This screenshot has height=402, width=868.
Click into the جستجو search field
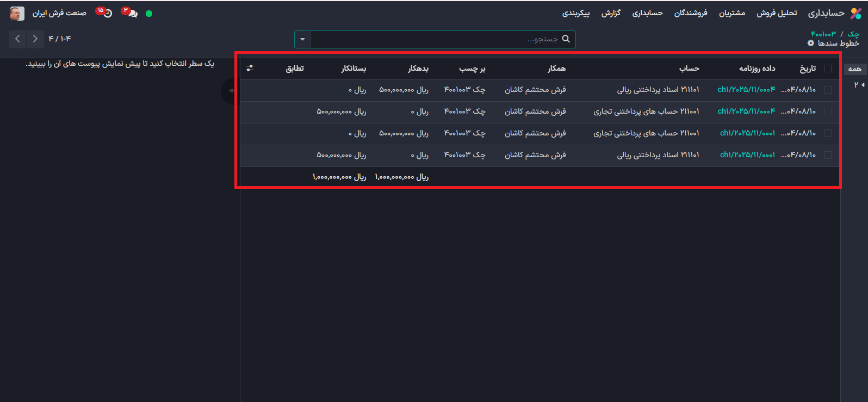435,39
